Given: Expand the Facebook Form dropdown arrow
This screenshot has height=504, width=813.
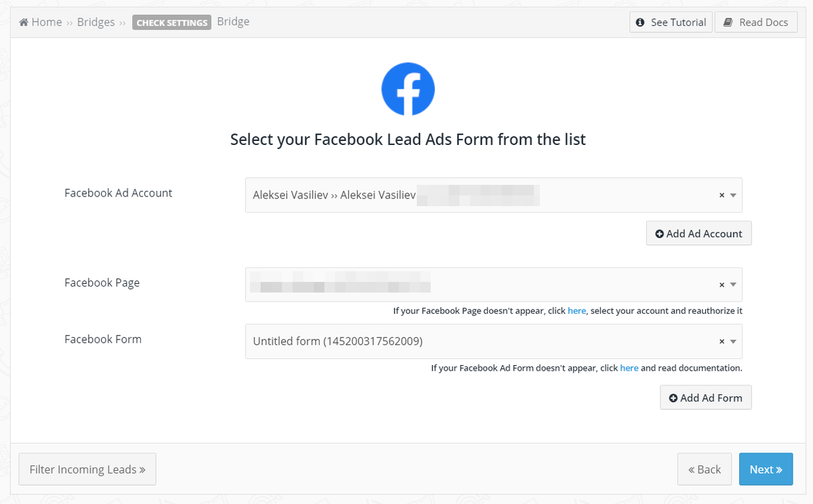Looking at the screenshot, I should tap(733, 341).
